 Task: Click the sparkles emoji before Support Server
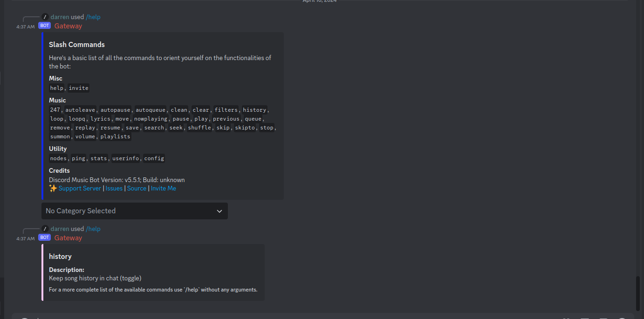point(53,188)
